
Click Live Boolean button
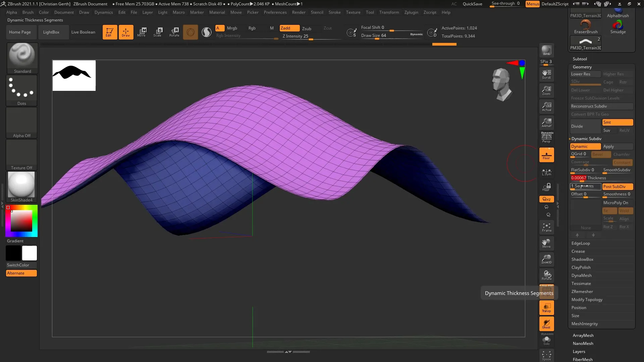[x=84, y=32]
